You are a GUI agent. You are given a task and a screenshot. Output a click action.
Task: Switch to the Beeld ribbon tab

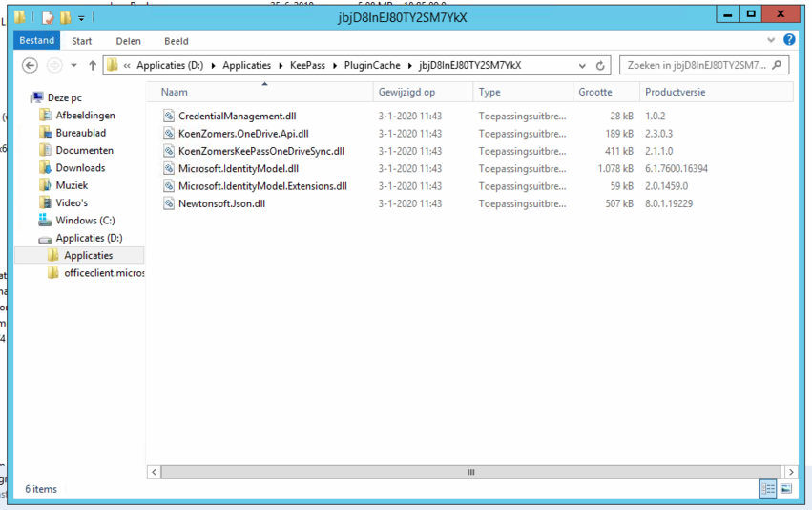click(177, 41)
